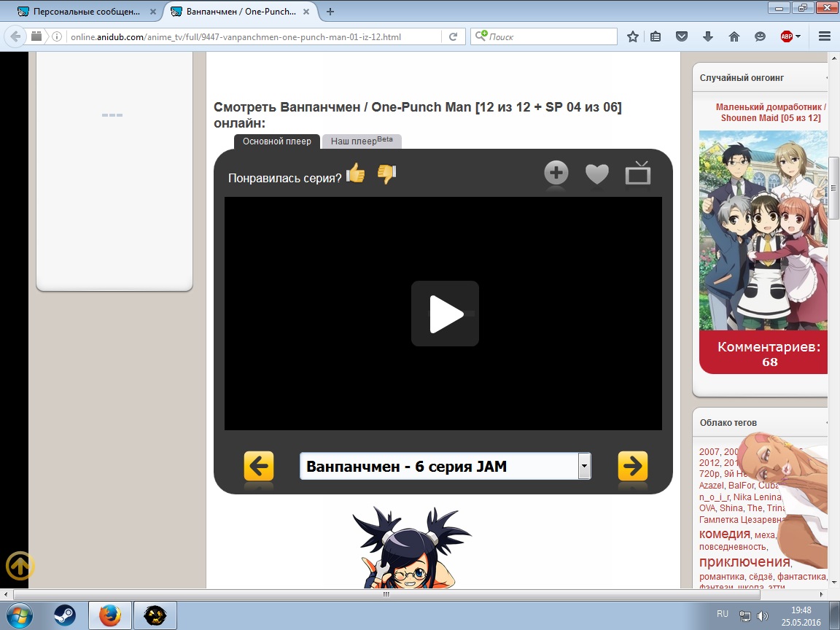Show bookmarks list icon
Viewport: 840px width, 630px height.
(x=656, y=36)
